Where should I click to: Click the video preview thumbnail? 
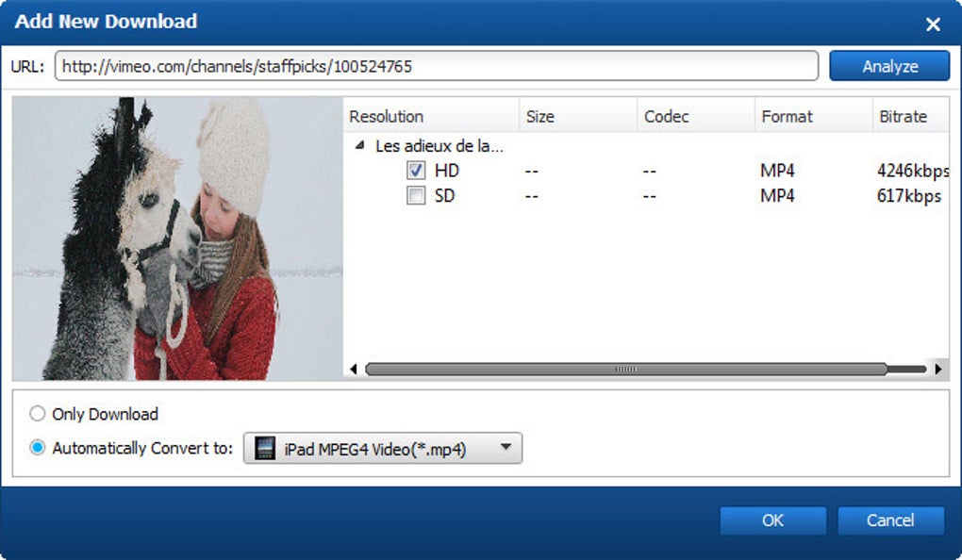(x=177, y=238)
